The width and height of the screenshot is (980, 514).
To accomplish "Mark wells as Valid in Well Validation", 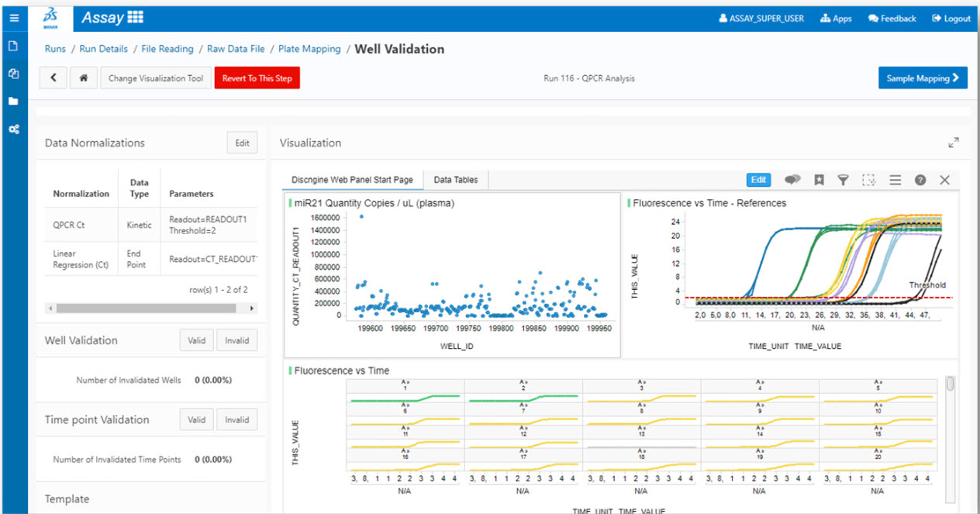I will [x=196, y=340].
